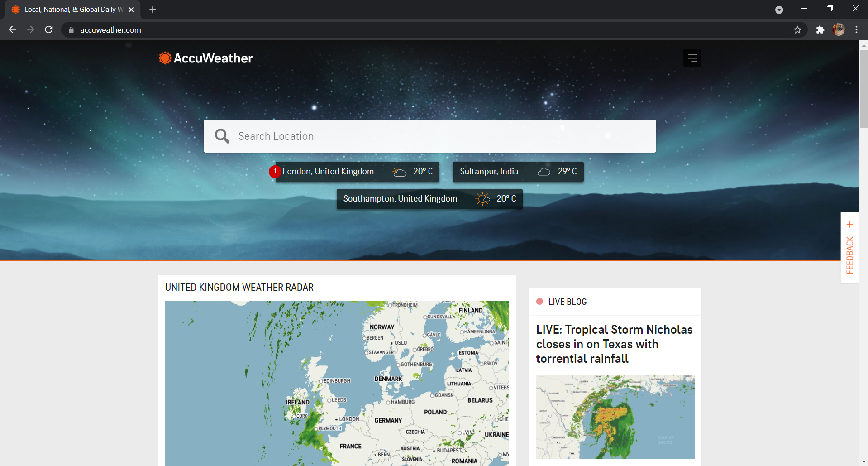Open the United Kingdom radar map
The height and width of the screenshot is (466, 868).
tap(337, 383)
